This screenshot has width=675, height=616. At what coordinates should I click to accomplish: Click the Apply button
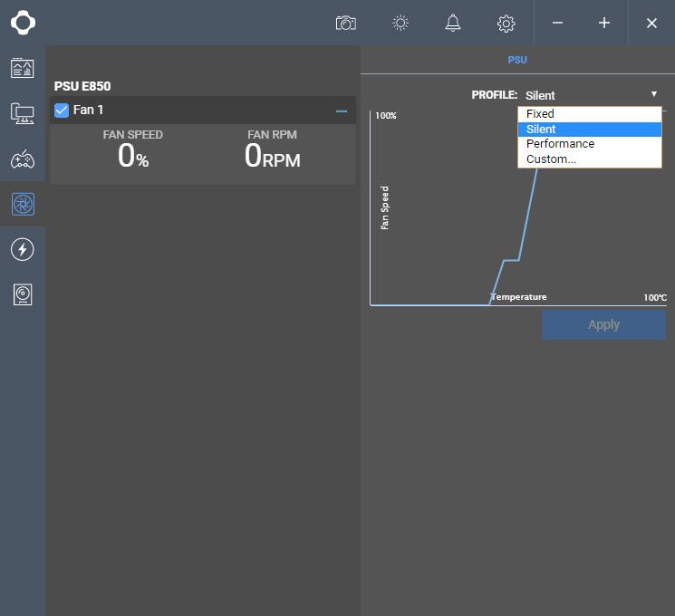pyautogui.click(x=603, y=324)
